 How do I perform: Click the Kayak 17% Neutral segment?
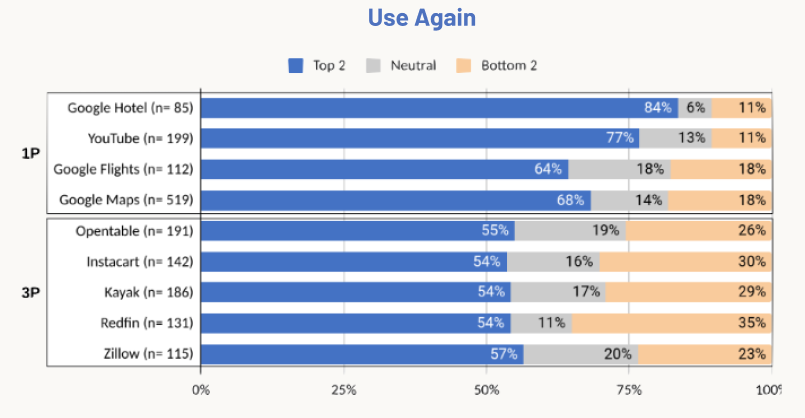click(x=558, y=293)
